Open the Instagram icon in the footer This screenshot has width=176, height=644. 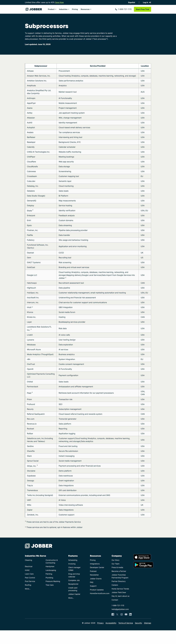pos(122,614)
